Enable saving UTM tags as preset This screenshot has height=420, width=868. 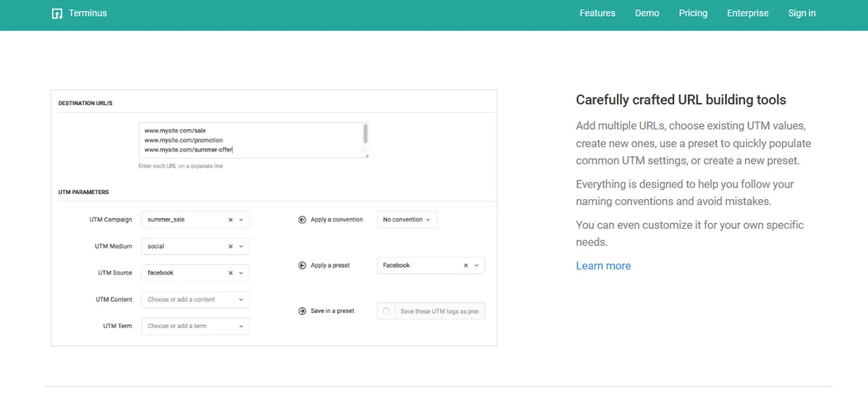[386, 311]
